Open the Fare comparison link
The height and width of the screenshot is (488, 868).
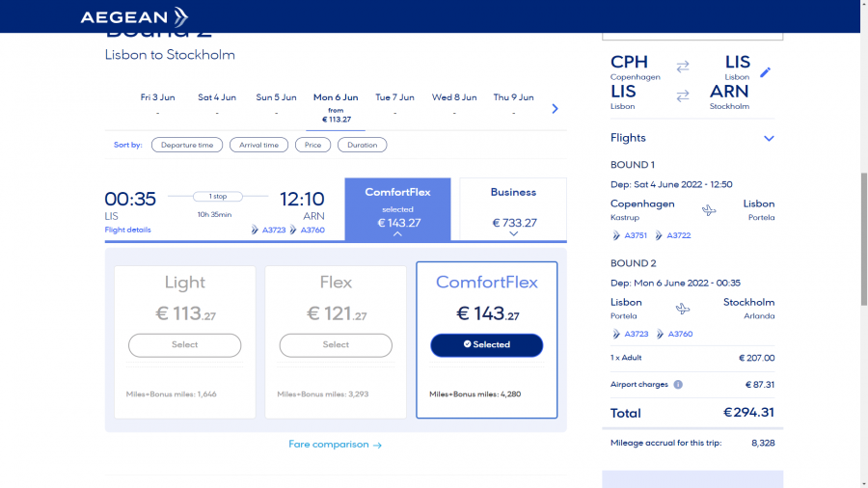(x=335, y=445)
